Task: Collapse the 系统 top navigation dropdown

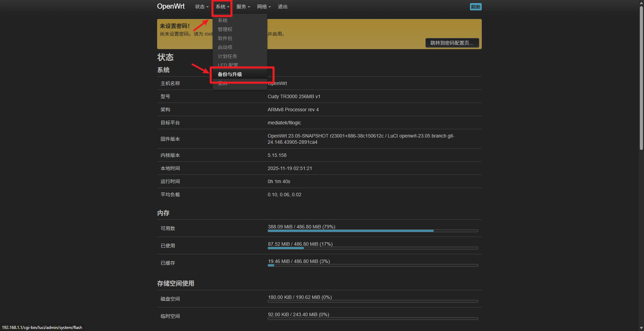Action: 222,7
